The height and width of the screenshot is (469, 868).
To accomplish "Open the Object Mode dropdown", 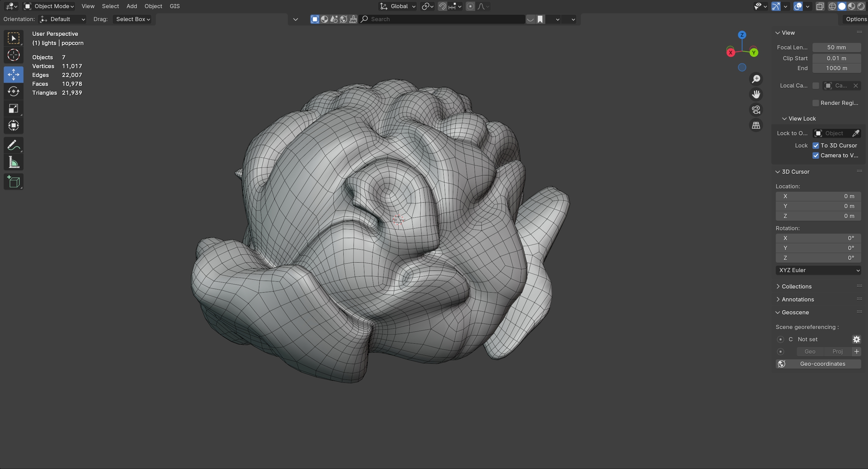I will (x=49, y=6).
